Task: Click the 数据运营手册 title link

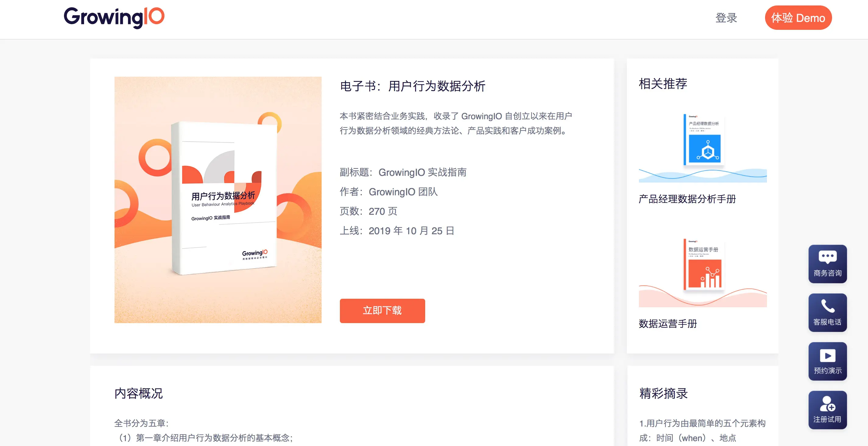Action: coord(668,323)
